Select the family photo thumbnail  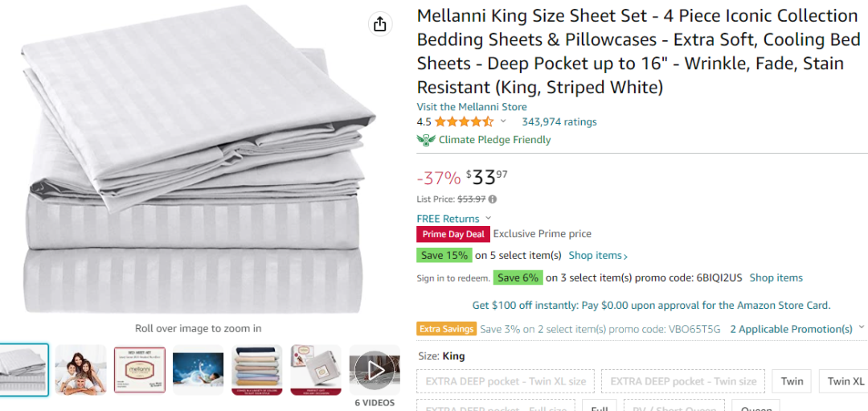[x=81, y=370]
